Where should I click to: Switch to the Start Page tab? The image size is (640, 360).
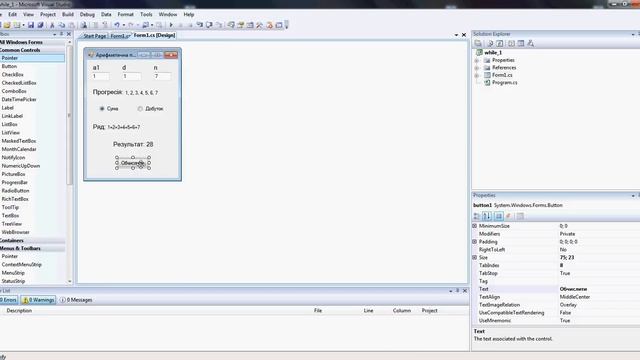pos(94,36)
